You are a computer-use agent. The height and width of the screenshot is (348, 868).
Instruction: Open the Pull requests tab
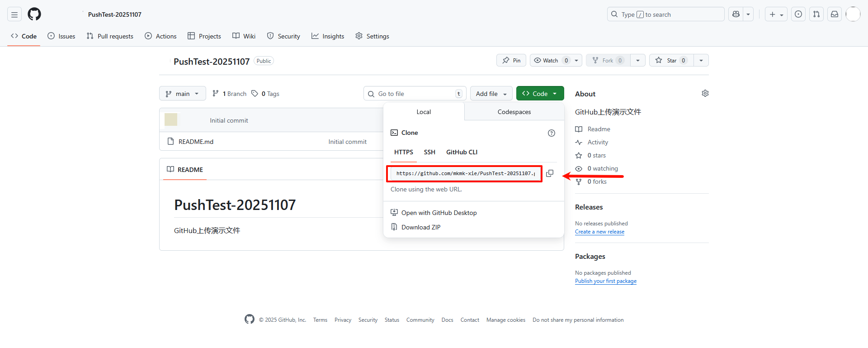(110, 36)
